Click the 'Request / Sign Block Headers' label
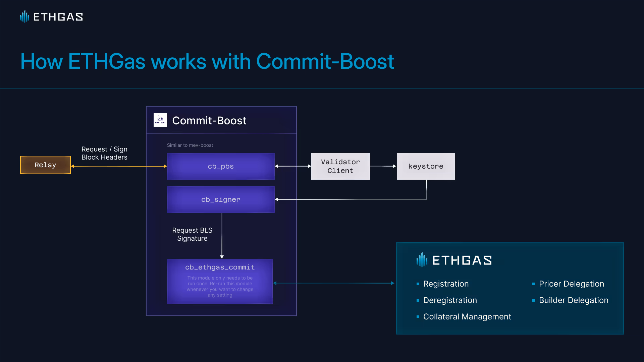The width and height of the screenshot is (644, 362). click(x=104, y=153)
